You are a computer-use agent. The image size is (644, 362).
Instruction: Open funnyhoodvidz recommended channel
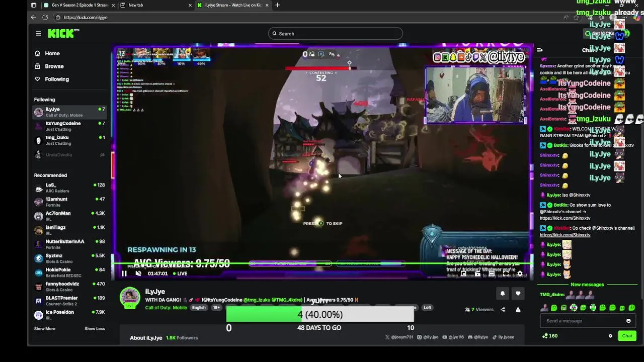69,286
